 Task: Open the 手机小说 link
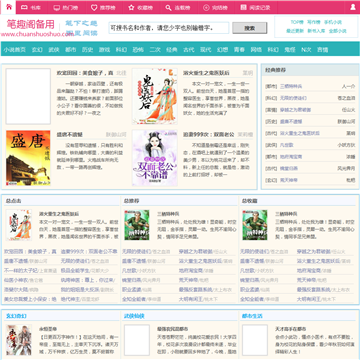(332, 22)
